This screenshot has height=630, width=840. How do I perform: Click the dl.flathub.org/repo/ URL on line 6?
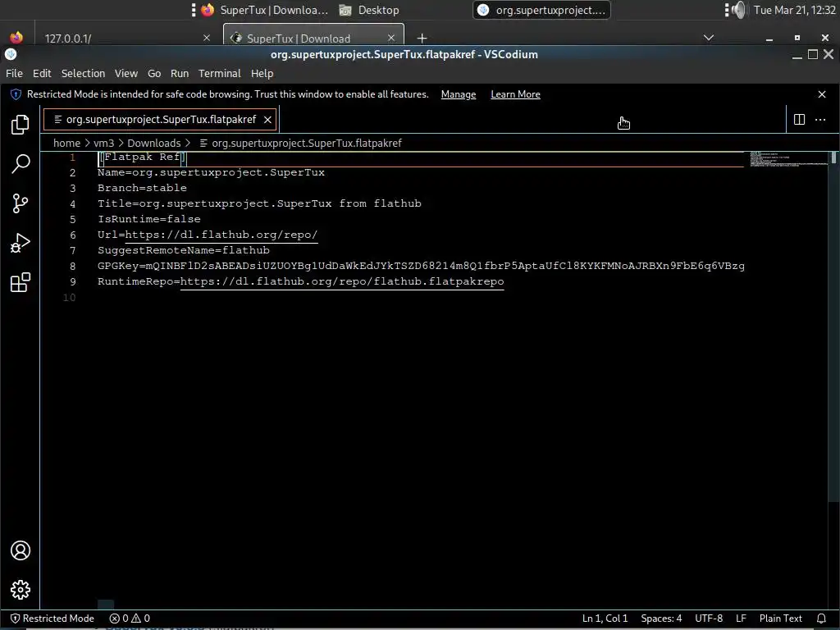(x=221, y=235)
